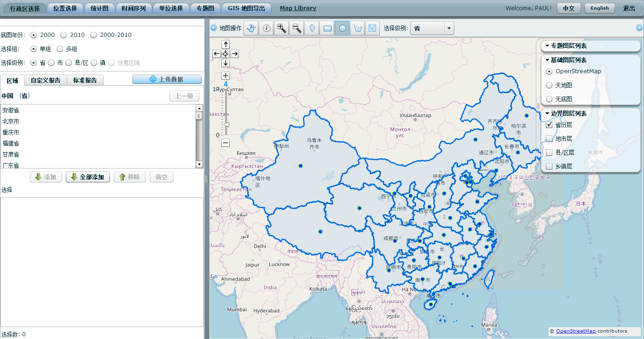Viewport: 644px width, 339px height.
Task: Choose the zoom-out magnifier tool
Action: [297, 28]
